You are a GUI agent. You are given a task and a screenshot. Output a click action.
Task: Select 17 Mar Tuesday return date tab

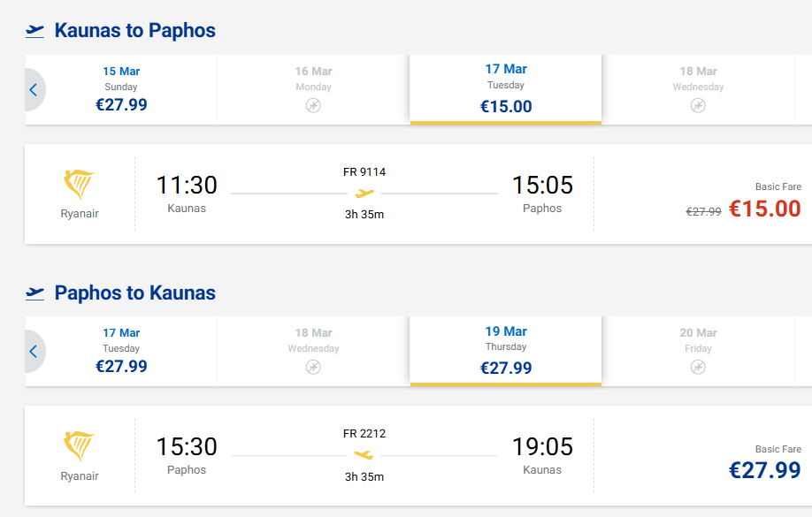(x=121, y=351)
